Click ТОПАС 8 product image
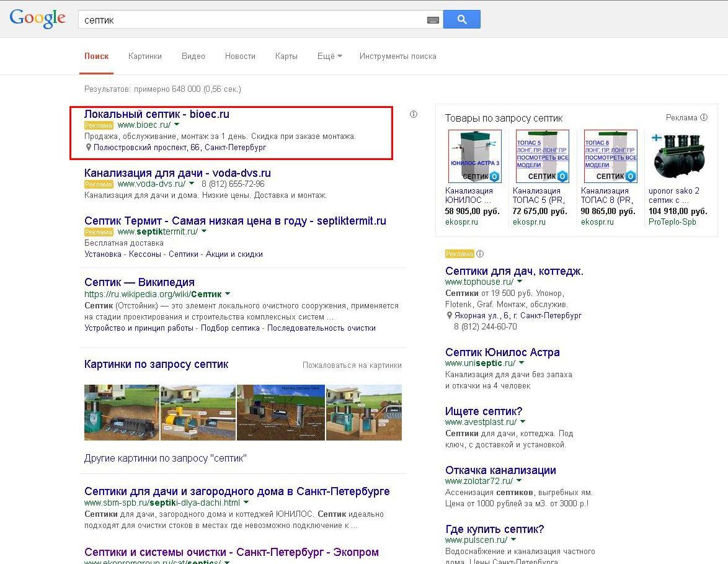Screen dimensions: 728x564 click(x=610, y=156)
